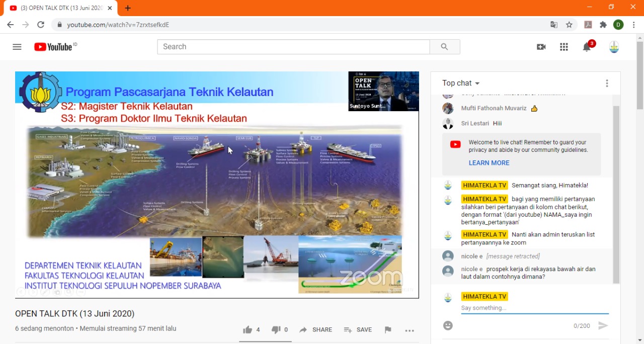Open the YouTube apps grid icon

(x=564, y=47)
